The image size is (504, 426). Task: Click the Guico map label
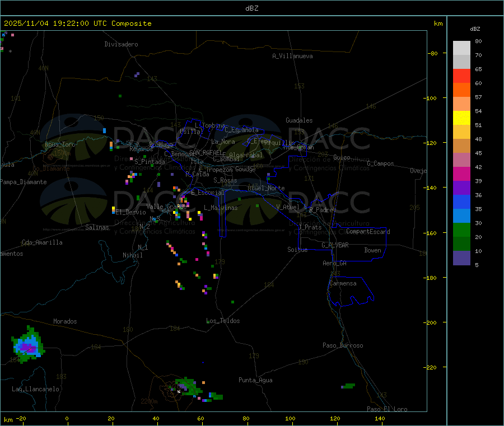click(x=342, y=157)
